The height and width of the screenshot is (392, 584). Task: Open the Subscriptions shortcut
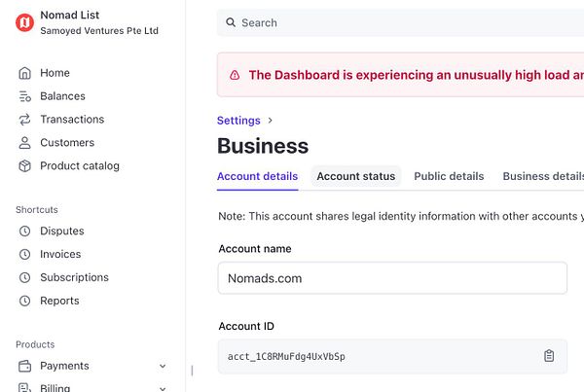tap(74, 278)
